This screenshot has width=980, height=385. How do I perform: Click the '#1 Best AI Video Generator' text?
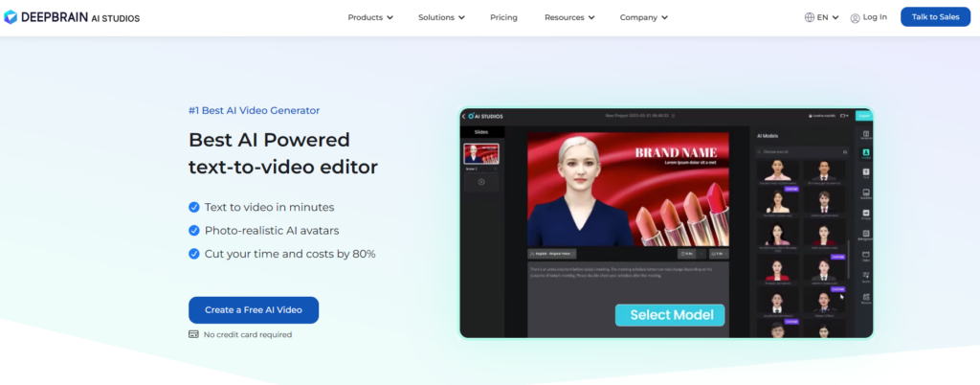[254, 111]
